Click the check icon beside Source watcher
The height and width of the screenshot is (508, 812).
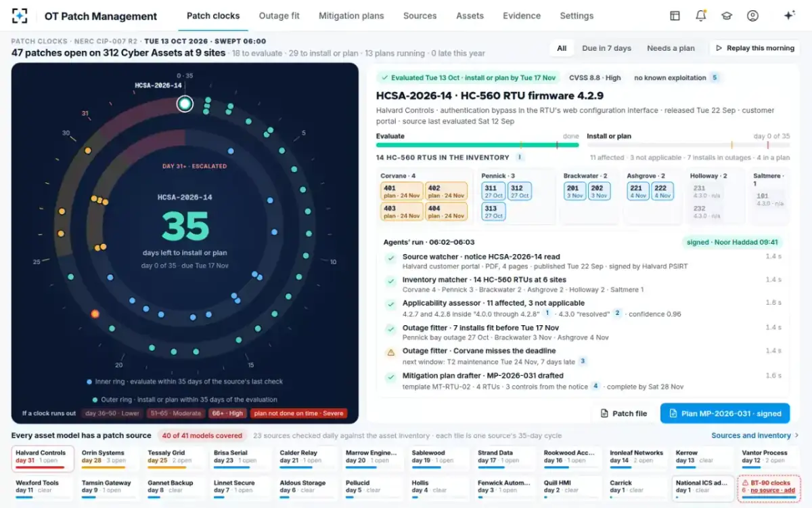390,258
